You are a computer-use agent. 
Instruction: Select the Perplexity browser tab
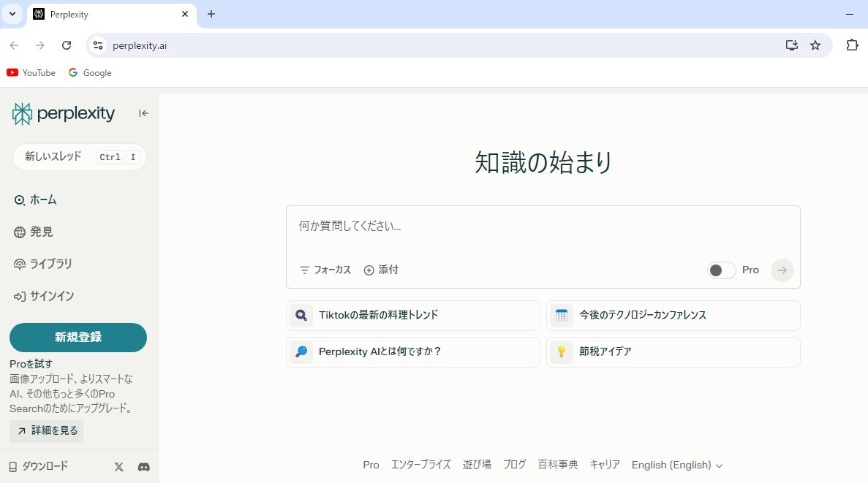pyautogui.click(x=110, y=15)
